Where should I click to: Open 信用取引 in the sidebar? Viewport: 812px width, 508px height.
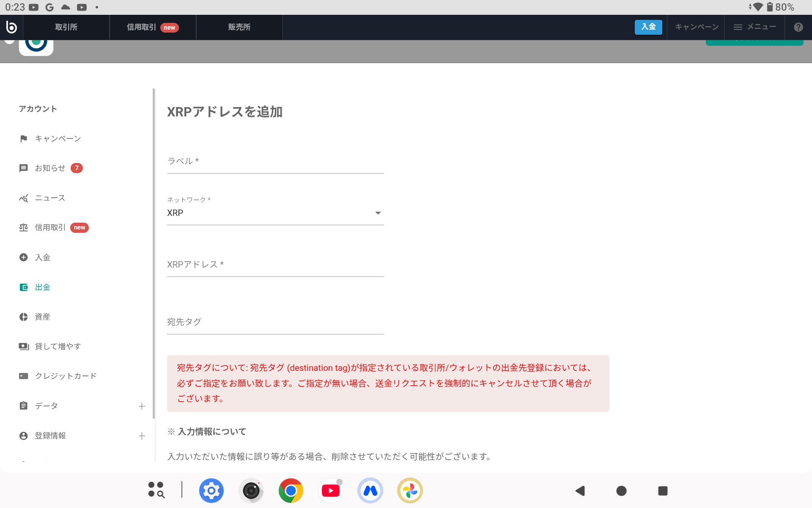tap(50, 228)
